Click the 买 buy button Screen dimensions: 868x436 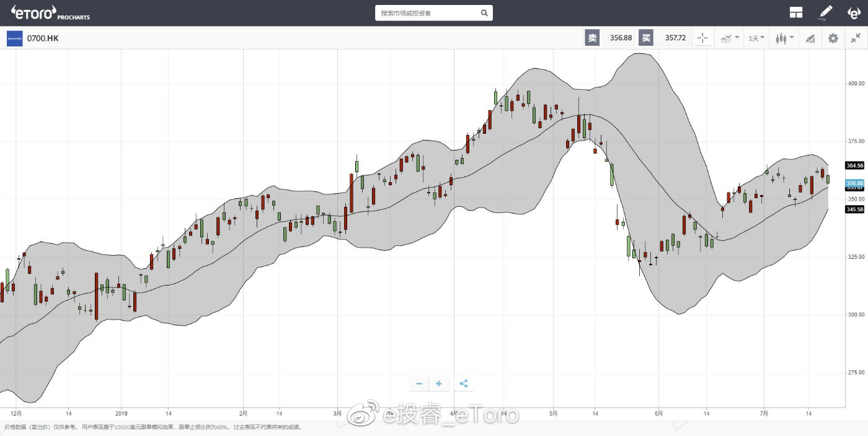click(646, 38)
